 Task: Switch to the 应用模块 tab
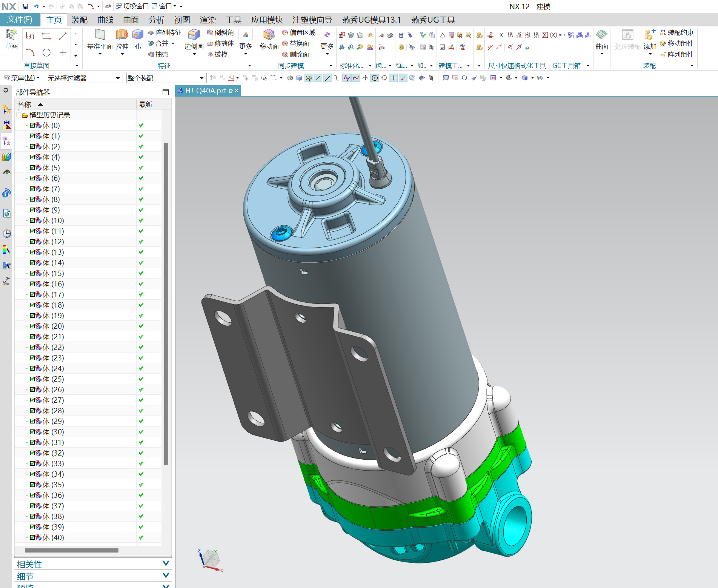[x=267, y=20]
